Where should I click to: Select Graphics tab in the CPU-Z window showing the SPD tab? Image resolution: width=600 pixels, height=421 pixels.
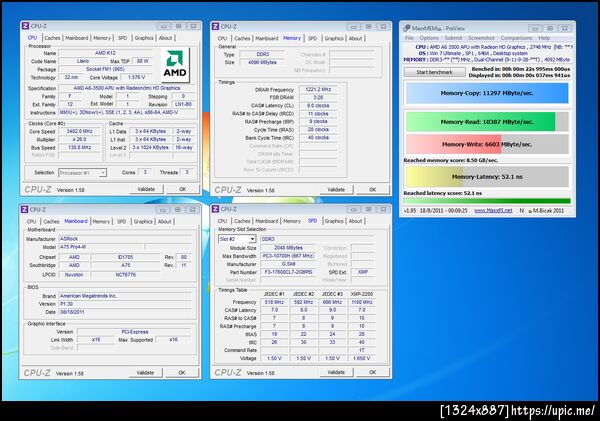334,221
